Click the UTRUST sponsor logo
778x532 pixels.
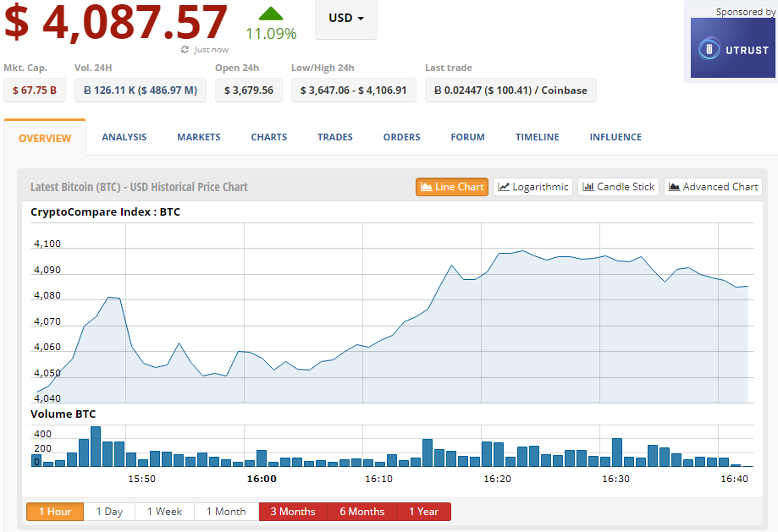[x=732, y=49]
